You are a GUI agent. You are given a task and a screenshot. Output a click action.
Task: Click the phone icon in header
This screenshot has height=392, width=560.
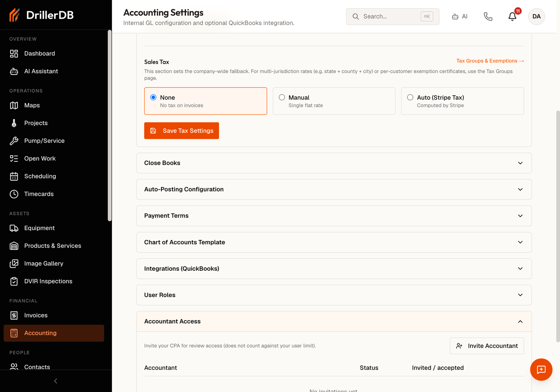click(x=488, y=16)
